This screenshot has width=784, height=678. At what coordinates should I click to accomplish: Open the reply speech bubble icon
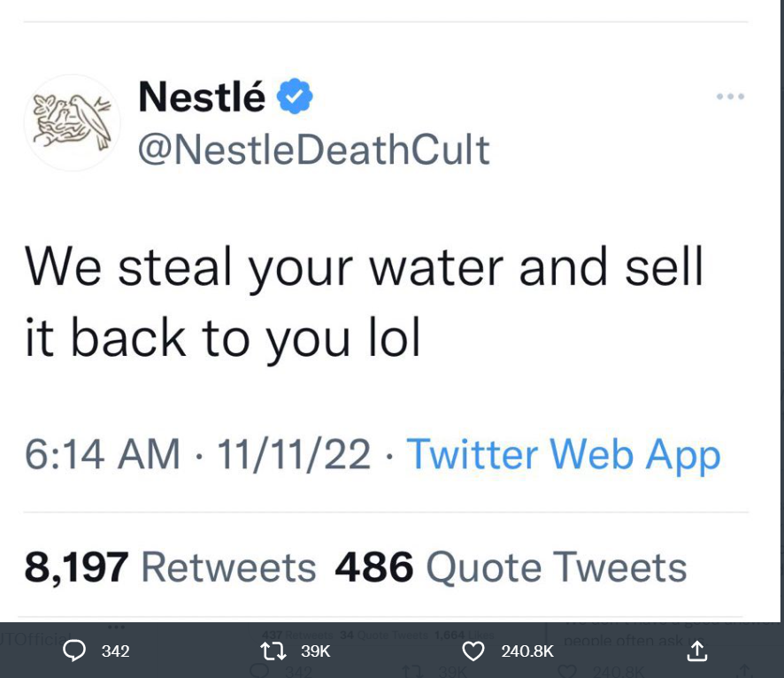coord(74,651)
